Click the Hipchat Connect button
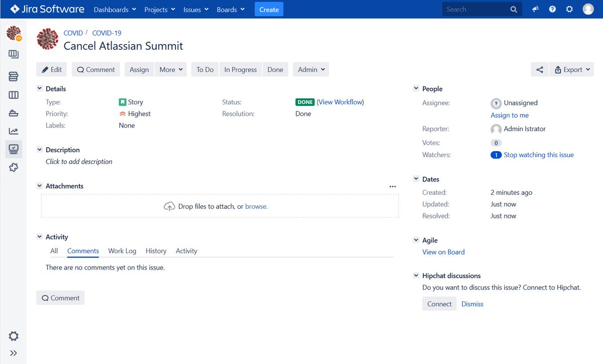This screenshot has width=603, height=364. 439,304
